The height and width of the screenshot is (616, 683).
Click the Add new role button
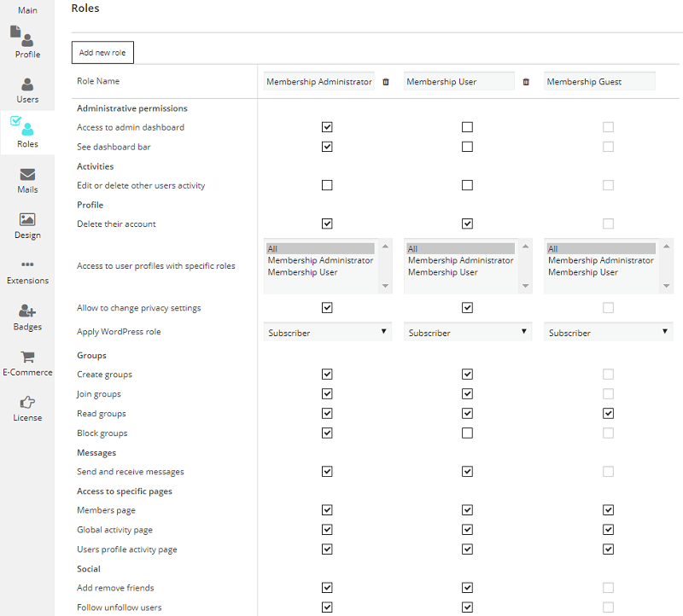(102, 52)
